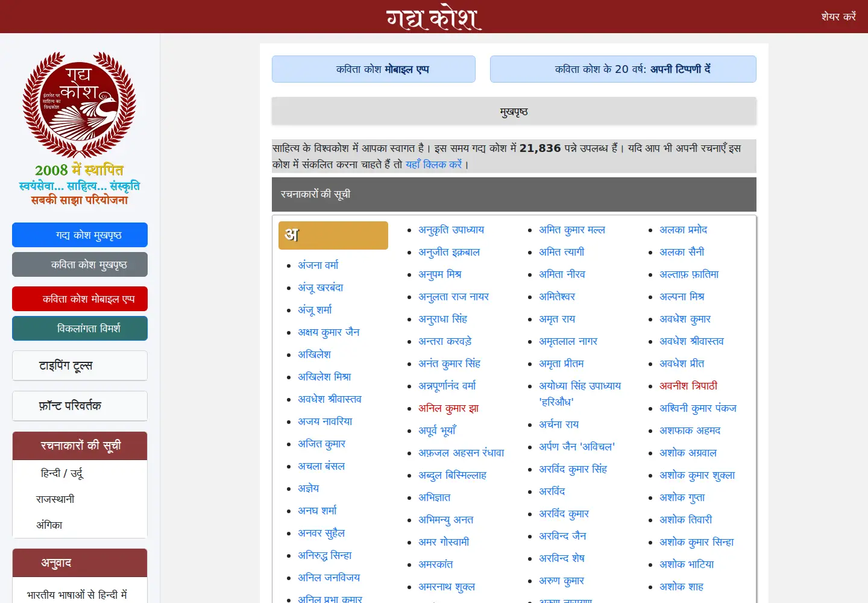Viewport: 868px width, 603px height.
Task: Open author अखिलेश मिश्रा
Action: click(324, 376)
